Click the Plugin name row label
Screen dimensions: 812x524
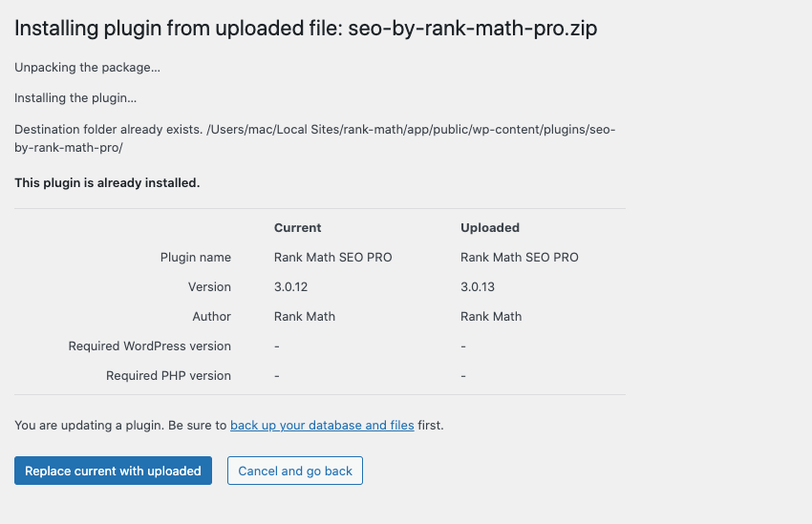(195, 257)
